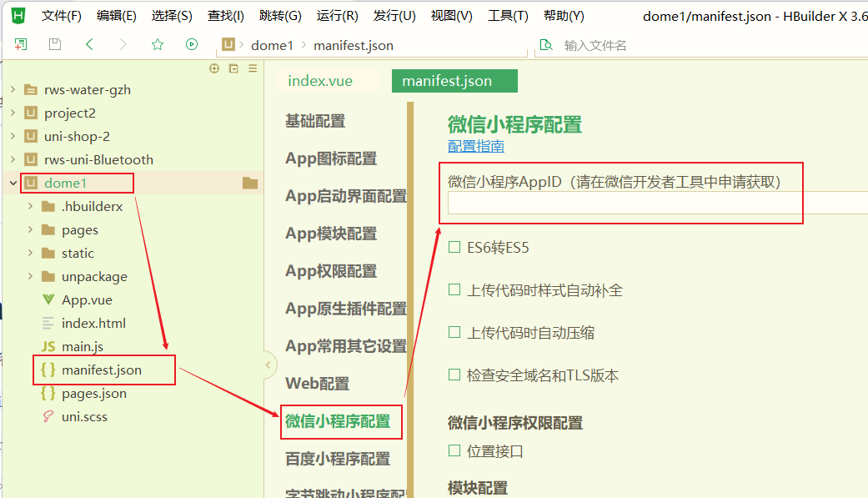Image resolution: width=868 pixels, height=498 pixels.
Task: Click the folder icon beside dome1
Action: [x=250, y=183]
